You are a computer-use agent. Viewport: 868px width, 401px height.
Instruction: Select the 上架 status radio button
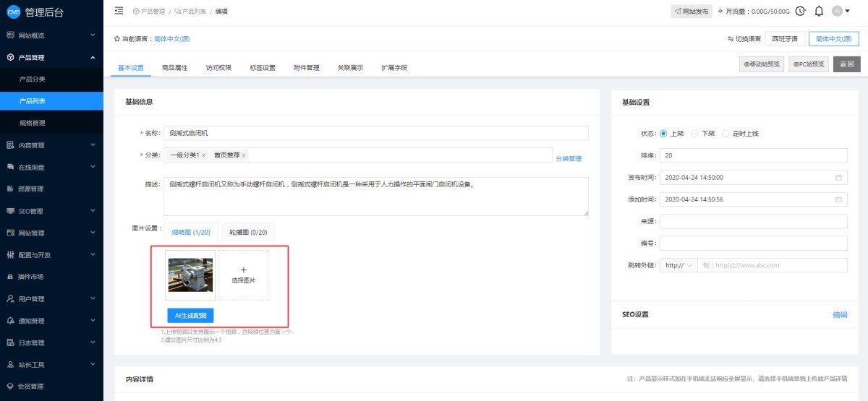[663, 134]
